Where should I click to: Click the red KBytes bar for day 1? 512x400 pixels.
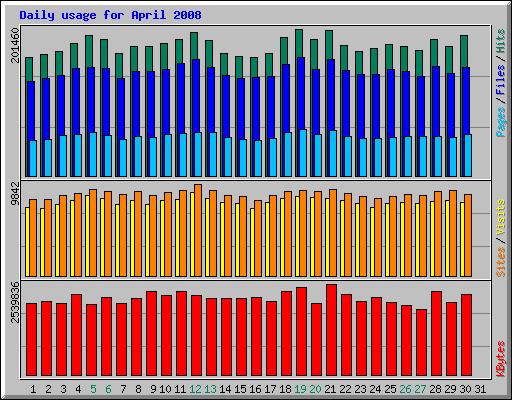31,340
